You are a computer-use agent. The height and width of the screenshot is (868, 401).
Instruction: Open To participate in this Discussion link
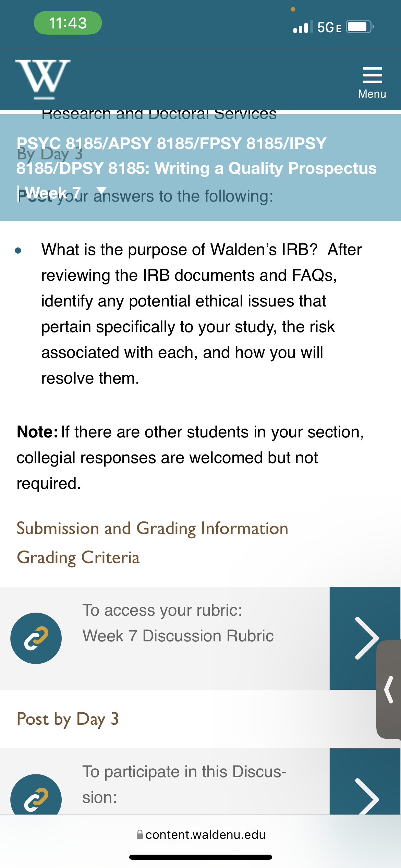[184, 785]
